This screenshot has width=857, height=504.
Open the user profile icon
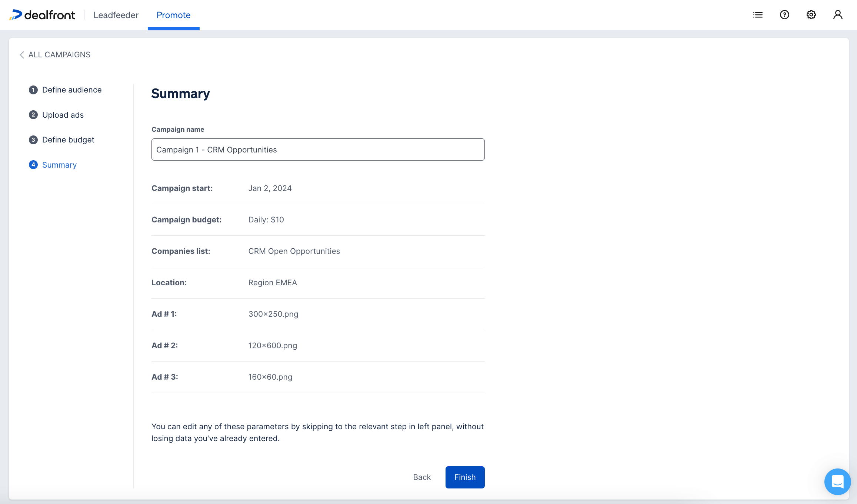click(x=838, y=15)
